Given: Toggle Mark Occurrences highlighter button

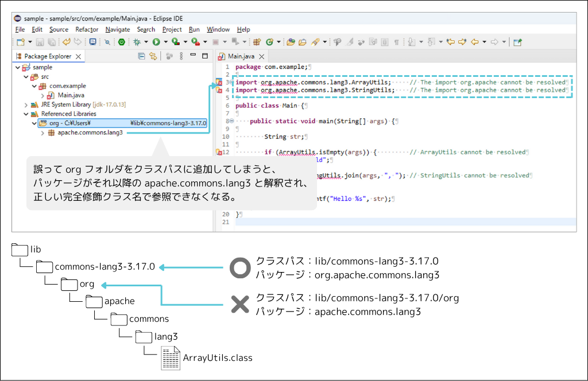Looking at the screenshot, I should pyautogui.click(x=350, y=42).
